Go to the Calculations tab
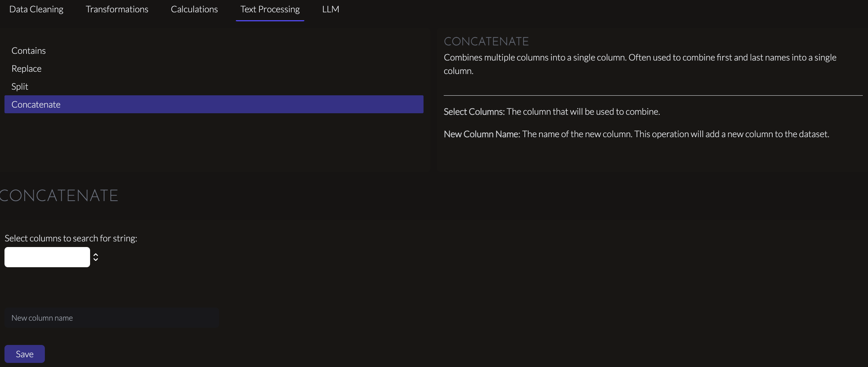The image size is (868, 367). (194, 9)
